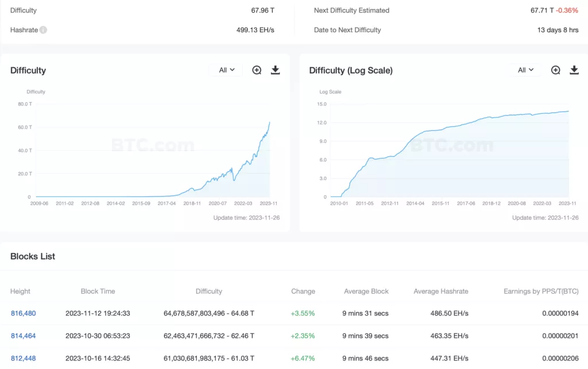The width and height of the screenshot is (588, 369).
Task: Click the info icon beside Hashrate
Action: click(x=43, y=30)
